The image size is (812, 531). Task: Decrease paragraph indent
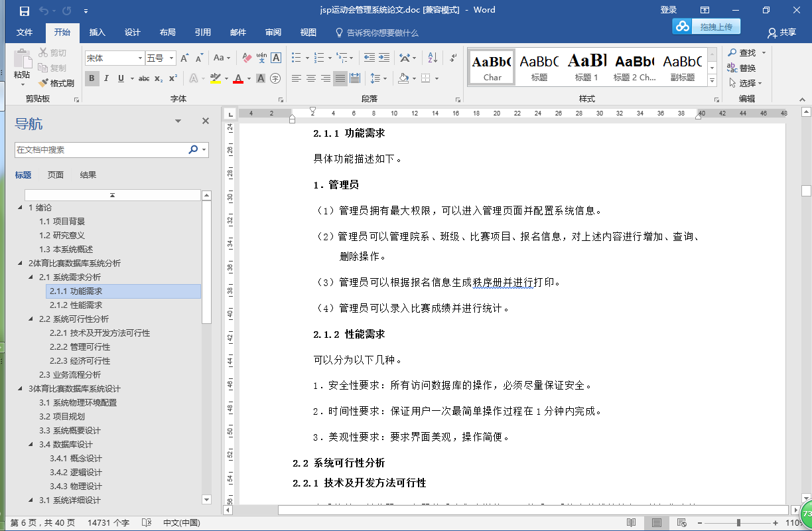point(369,58)
